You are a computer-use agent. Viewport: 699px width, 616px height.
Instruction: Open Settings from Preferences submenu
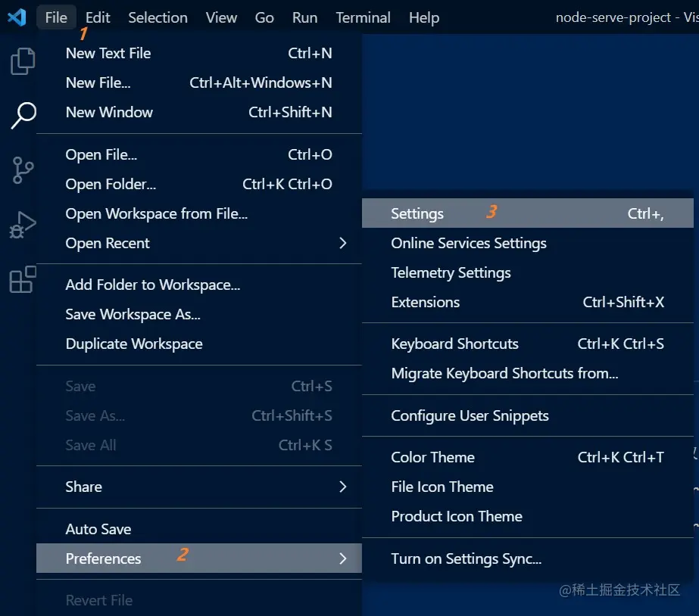(527, 213)
